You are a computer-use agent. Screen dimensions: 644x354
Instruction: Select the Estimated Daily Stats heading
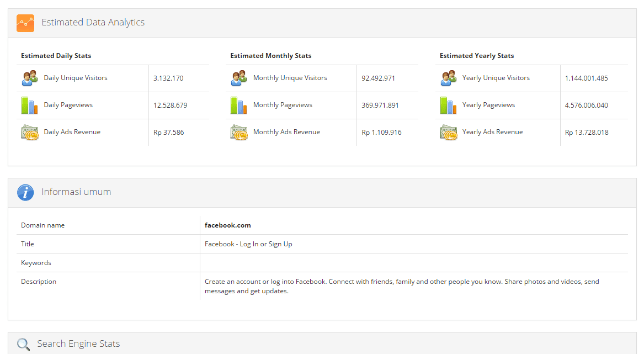click(56, 56)
